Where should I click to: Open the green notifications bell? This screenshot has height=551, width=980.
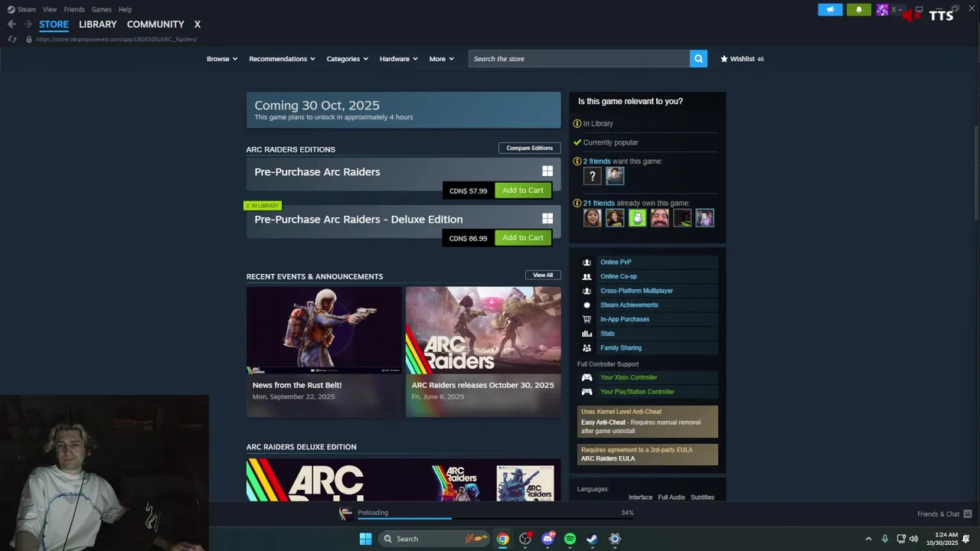click(859, 10)
